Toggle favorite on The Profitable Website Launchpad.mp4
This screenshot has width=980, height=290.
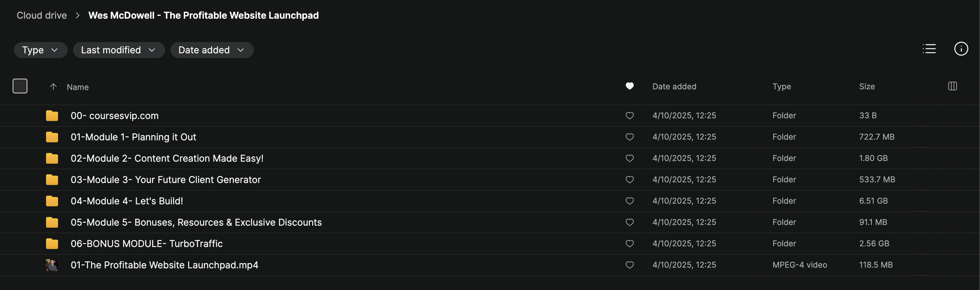pos(630,265)
